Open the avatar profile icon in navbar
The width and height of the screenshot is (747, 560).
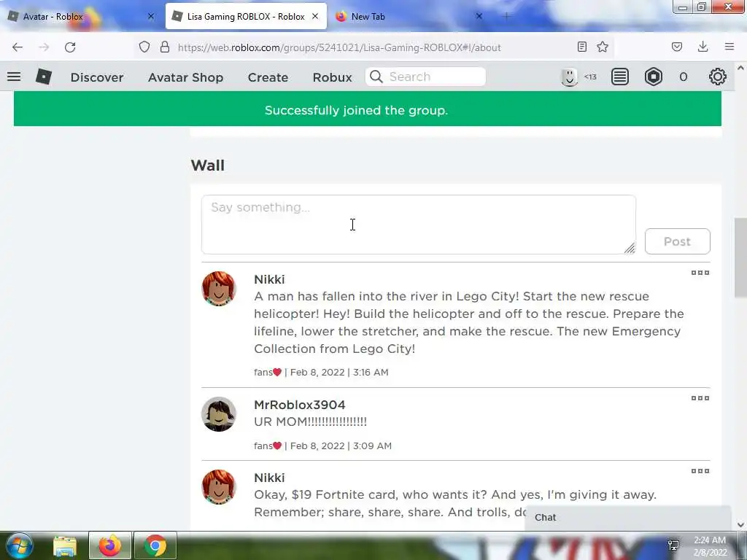(x=569, y=77)
